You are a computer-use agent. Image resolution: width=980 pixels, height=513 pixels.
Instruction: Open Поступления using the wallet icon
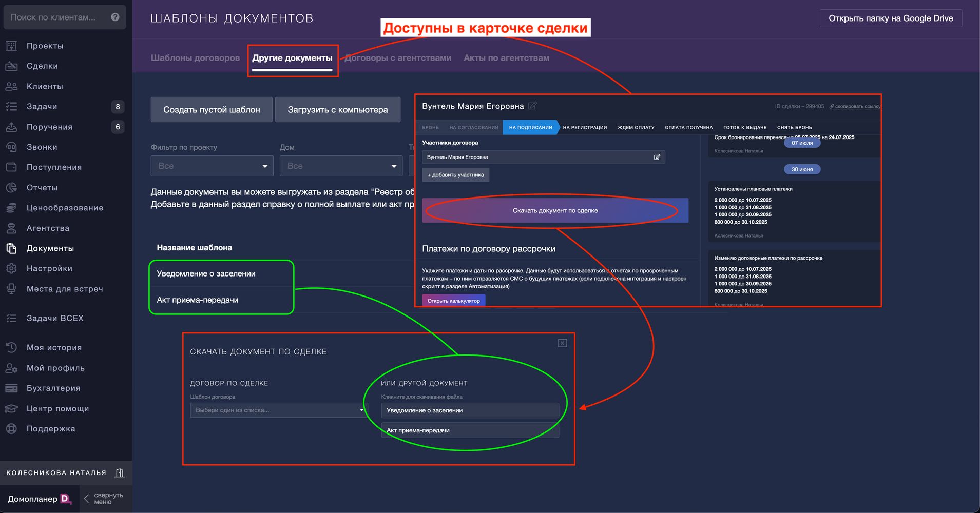[x=11, y=167]
